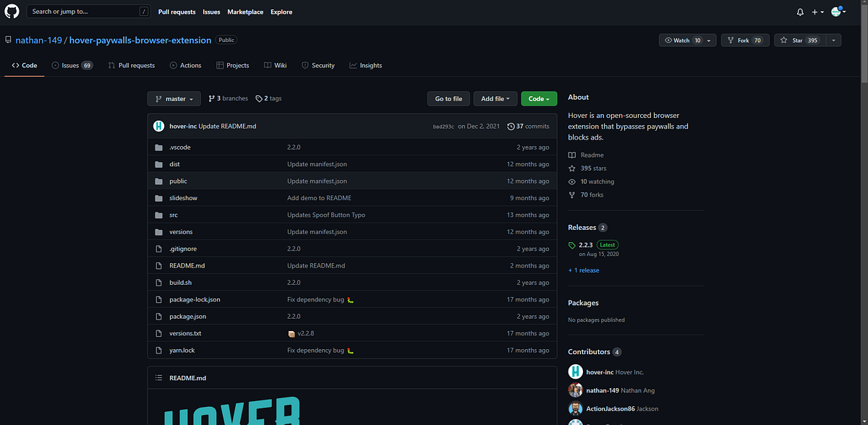This screenshot has width=868, height=425.
Task: Click the list icon next to README.md
Action: coord(158,377)
